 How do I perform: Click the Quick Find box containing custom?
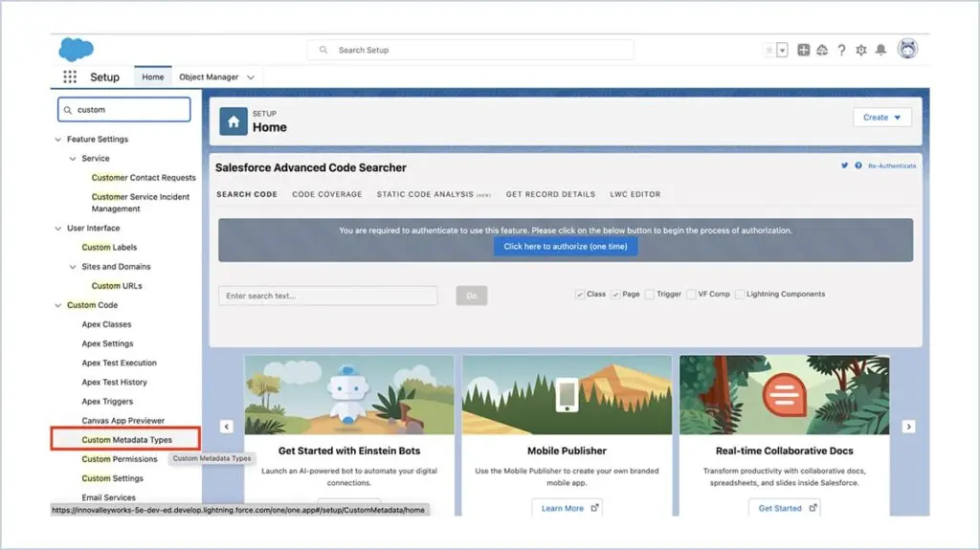coord(124,109)
